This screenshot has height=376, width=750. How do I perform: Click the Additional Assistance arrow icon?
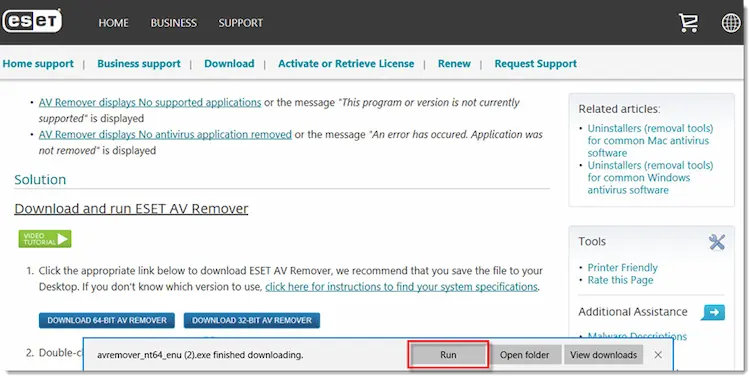[713, 312]
